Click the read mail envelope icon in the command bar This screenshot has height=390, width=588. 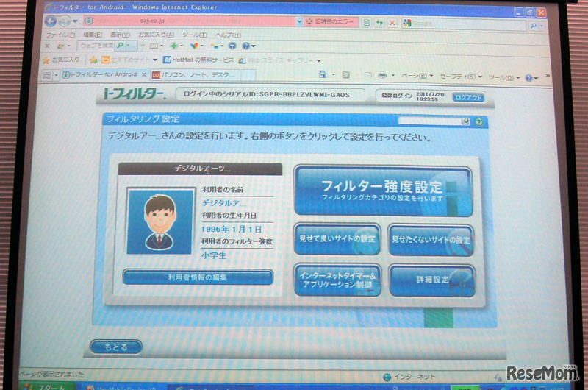pyautogui.click(x=368, y=75)
